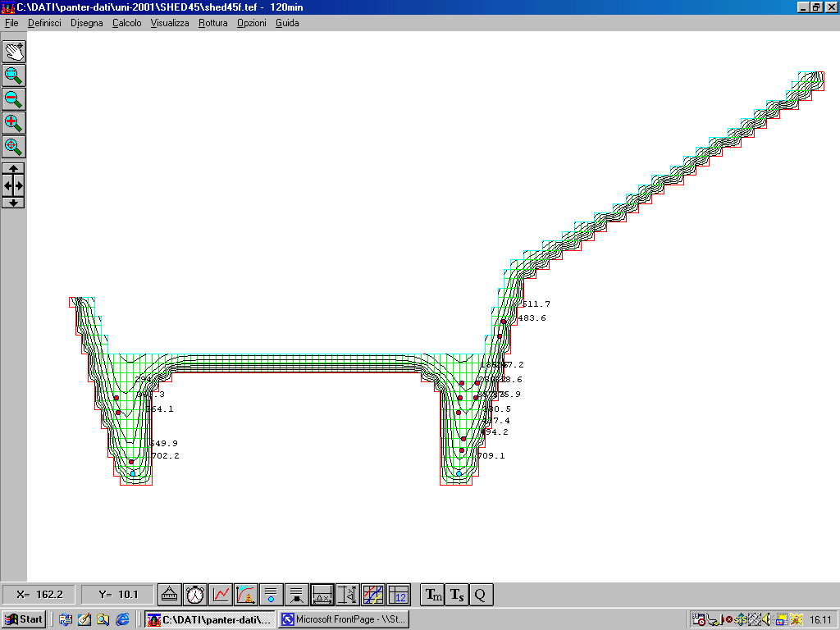Click the zoom in magnifier icon
840x630 pixels.
coord(14,123)
